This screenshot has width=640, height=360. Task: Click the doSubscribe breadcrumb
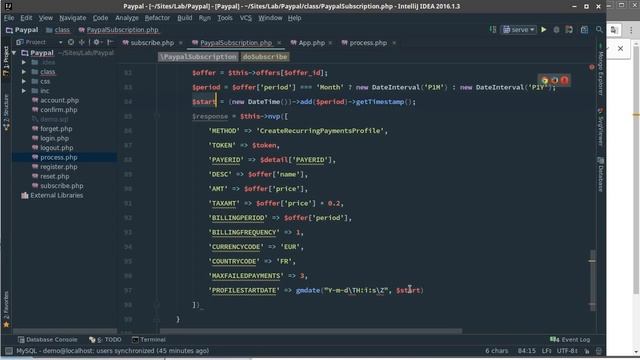point(264,57)
